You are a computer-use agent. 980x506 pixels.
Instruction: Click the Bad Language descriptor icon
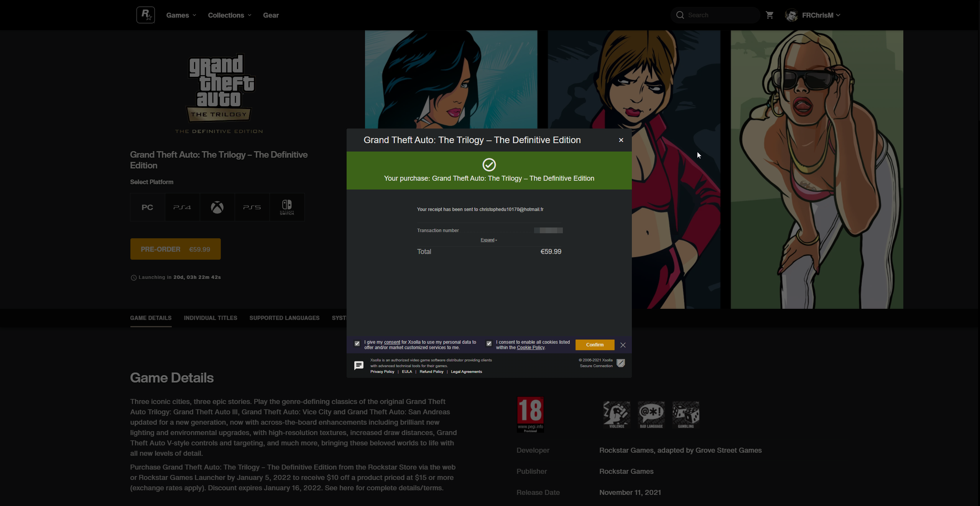tap(651, 414)
